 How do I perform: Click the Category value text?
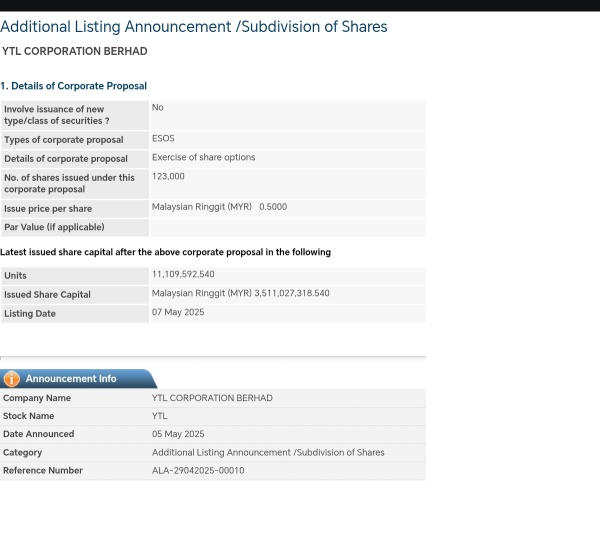268,452
